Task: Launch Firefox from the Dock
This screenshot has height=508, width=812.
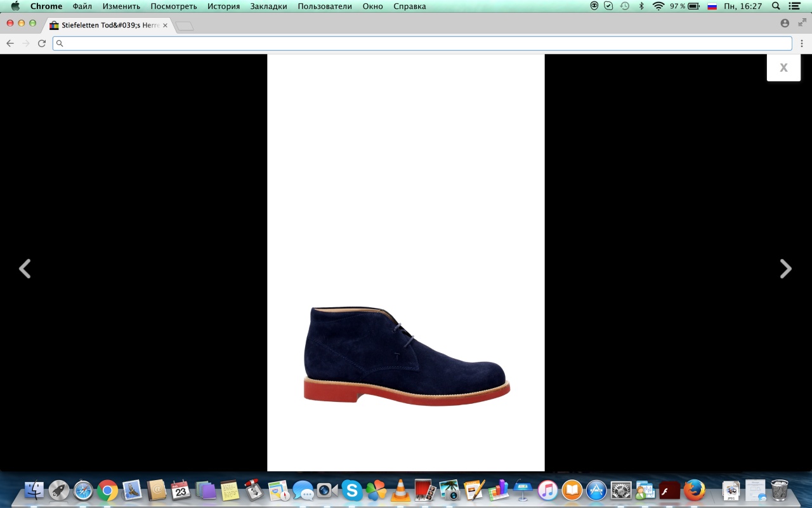Action: pos(695,490)
